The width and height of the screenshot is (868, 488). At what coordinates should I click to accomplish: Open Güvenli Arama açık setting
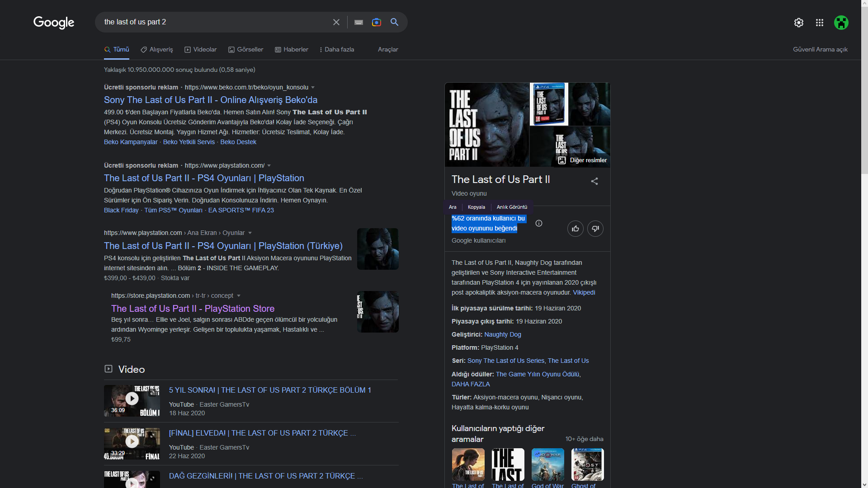[x=820, y=49]
